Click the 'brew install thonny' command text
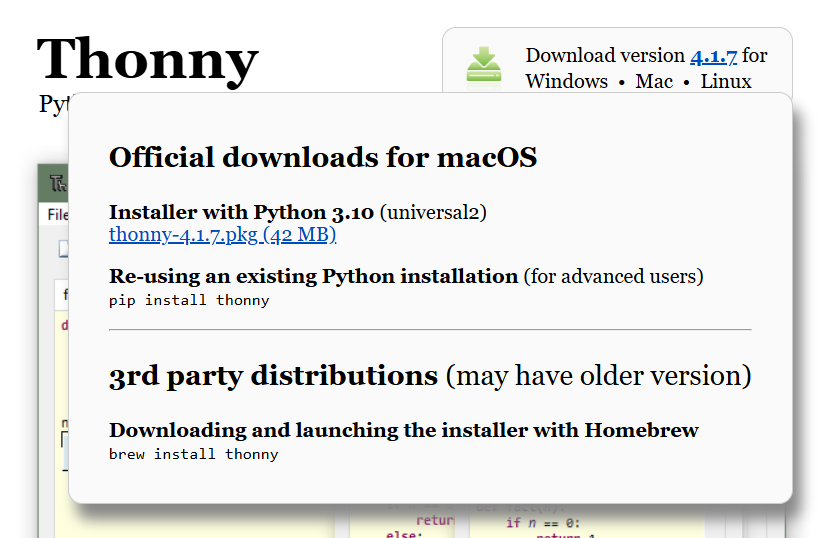The height and width of the screenshot is (538, 836). pyautogui.click(x=194, y=454)
